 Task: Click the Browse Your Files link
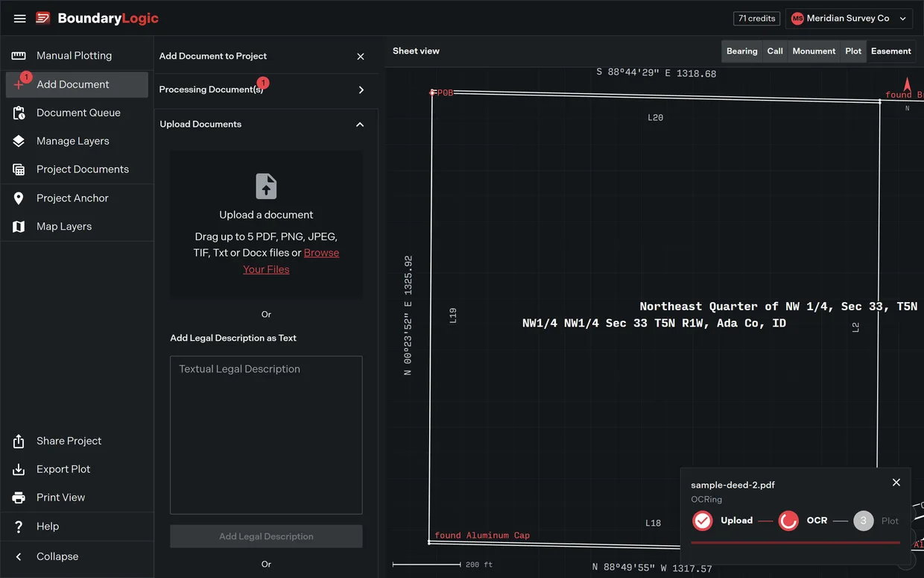(291, 261)
